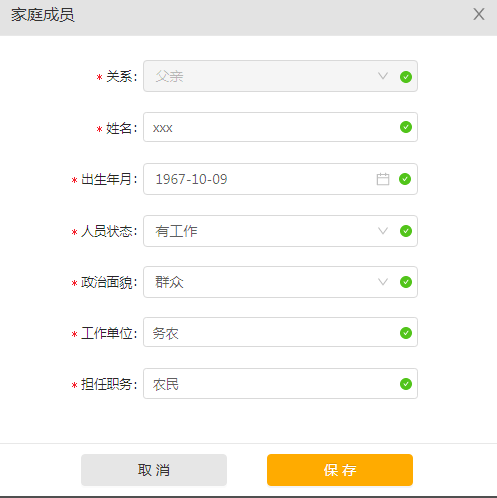Click green checkmark in 工作单位 field
Screen dimensions: 497x498
(406, 333)
